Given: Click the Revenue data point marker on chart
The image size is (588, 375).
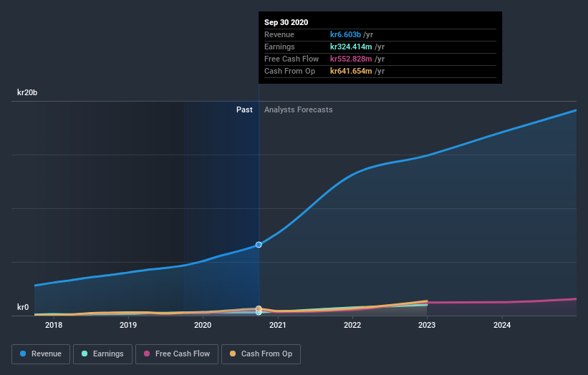Looking at the screenshot, I should pos(259,245).
